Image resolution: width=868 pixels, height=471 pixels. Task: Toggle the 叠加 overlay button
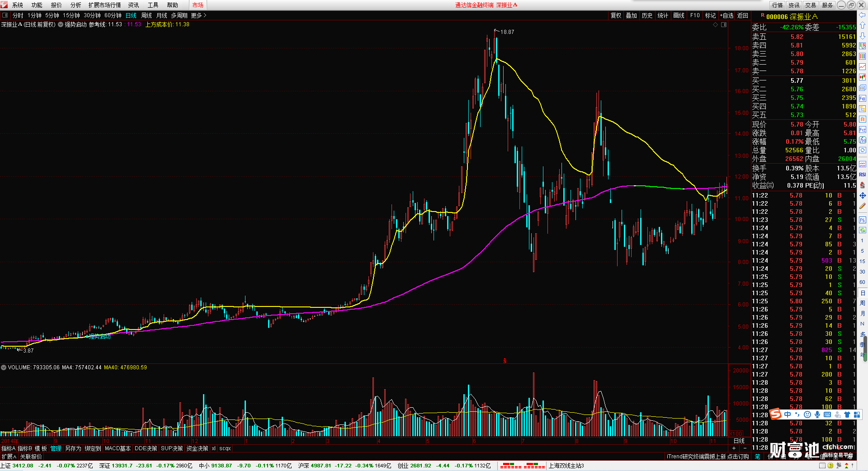(x=632, y=15)
